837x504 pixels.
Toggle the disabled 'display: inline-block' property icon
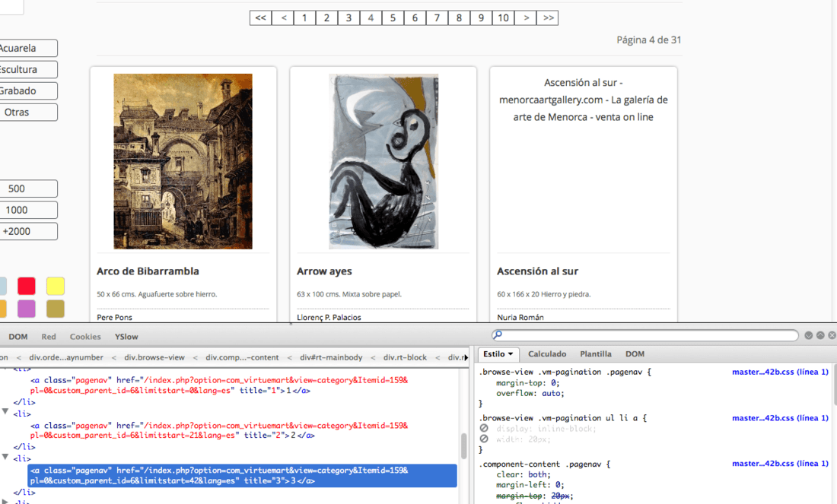click(x=484, y=428)
